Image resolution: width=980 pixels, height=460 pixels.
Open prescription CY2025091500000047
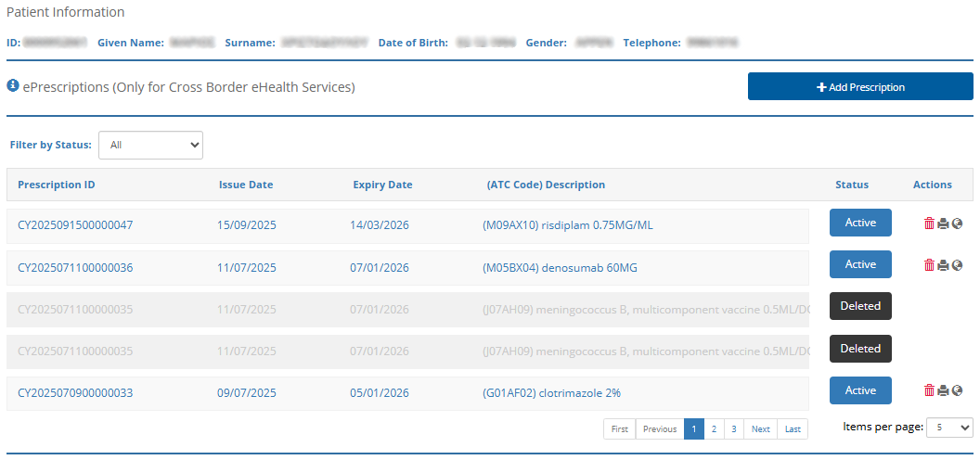point(75,225)
